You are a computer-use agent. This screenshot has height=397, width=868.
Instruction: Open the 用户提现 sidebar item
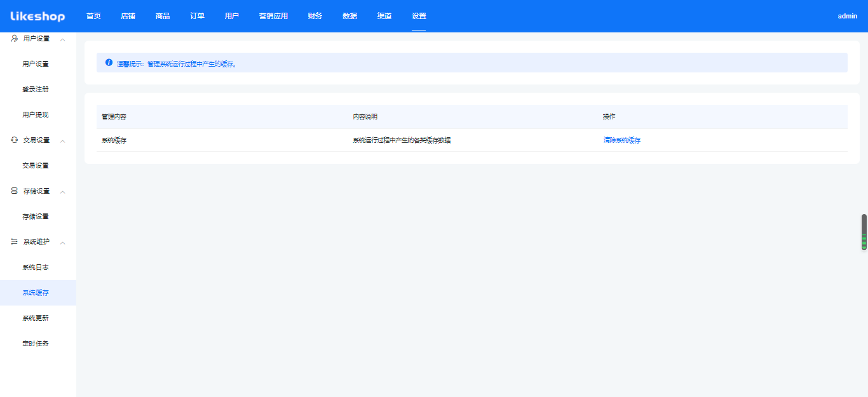(38, 115)
